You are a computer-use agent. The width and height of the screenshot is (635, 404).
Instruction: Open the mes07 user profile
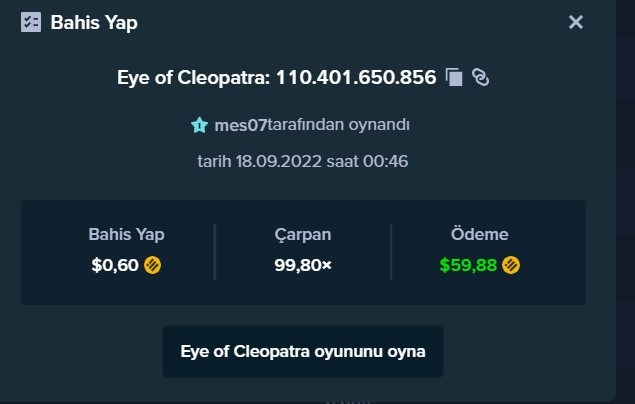241,125
